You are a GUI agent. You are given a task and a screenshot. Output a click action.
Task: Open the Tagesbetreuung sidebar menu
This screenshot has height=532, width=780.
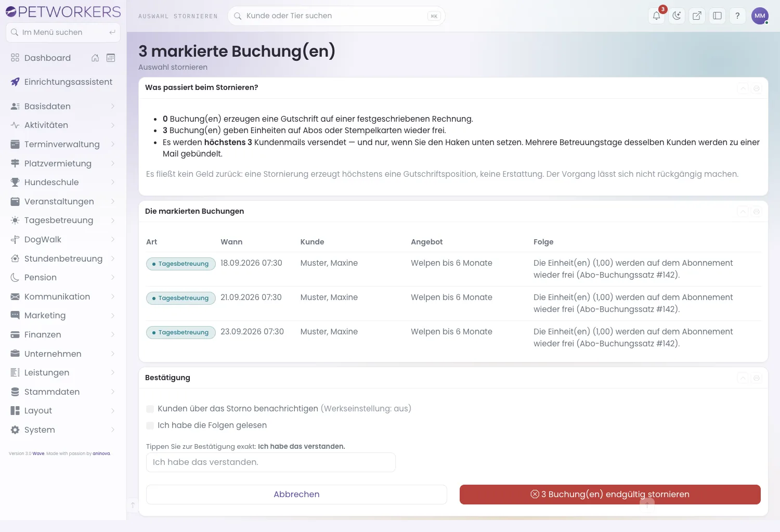(63, 220)
